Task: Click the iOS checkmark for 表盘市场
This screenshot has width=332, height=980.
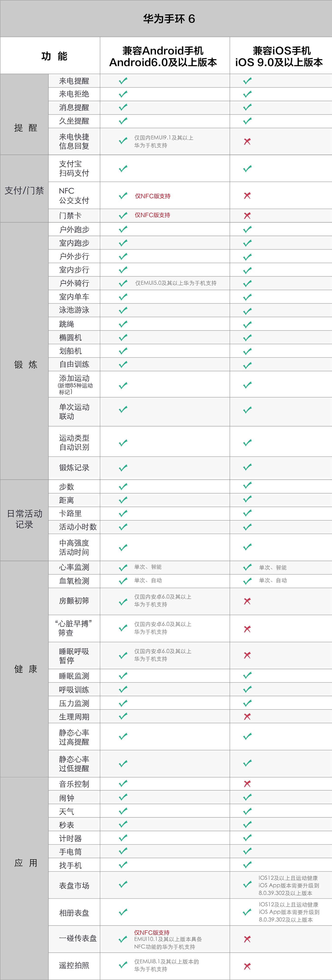Action: click(247, 885)
